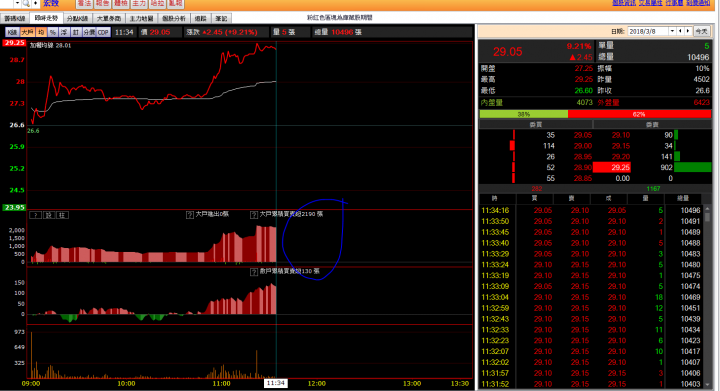Go to previous date with left arrow
The height and width of the screenshot is (391, 720).
[681, 31]
